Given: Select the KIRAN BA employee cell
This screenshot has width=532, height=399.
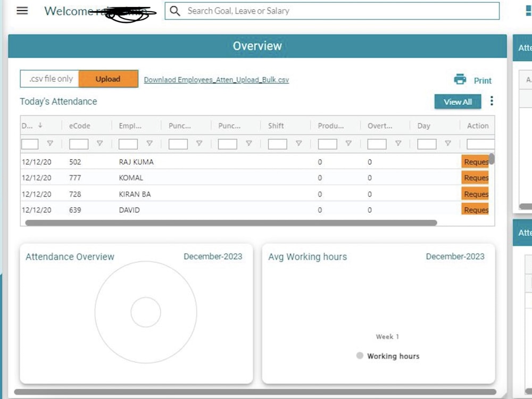Looking at the screenshot, I should point(135,194).
